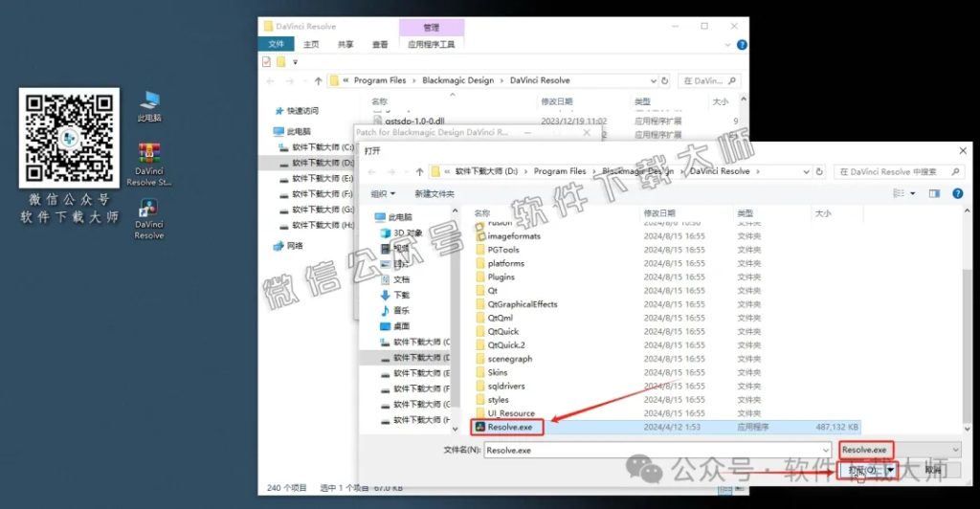This screenshot has width=980, height=509.
Task: Select the Resolve.exe file icon in list
Action: [x=480, y=427]
